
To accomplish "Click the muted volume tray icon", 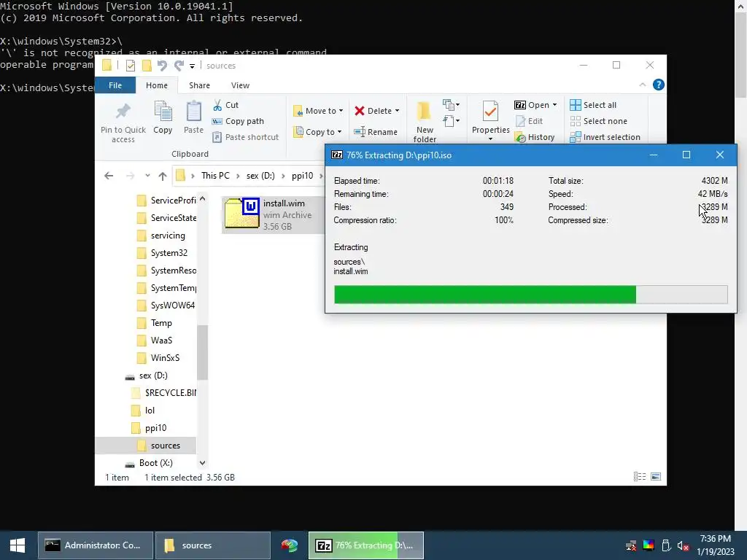I will tap(683, 545).
